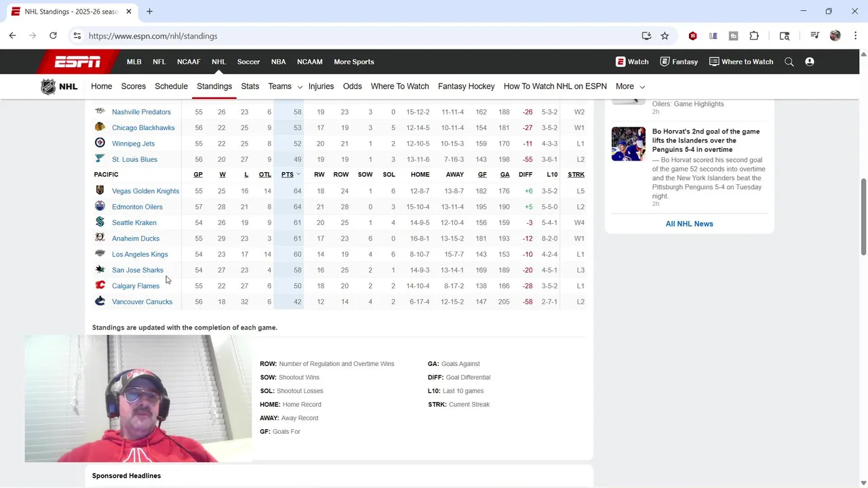This screenshot has height=488, width=868.
Task: Switch to the Schedule tab
Action: pos(171,86)
